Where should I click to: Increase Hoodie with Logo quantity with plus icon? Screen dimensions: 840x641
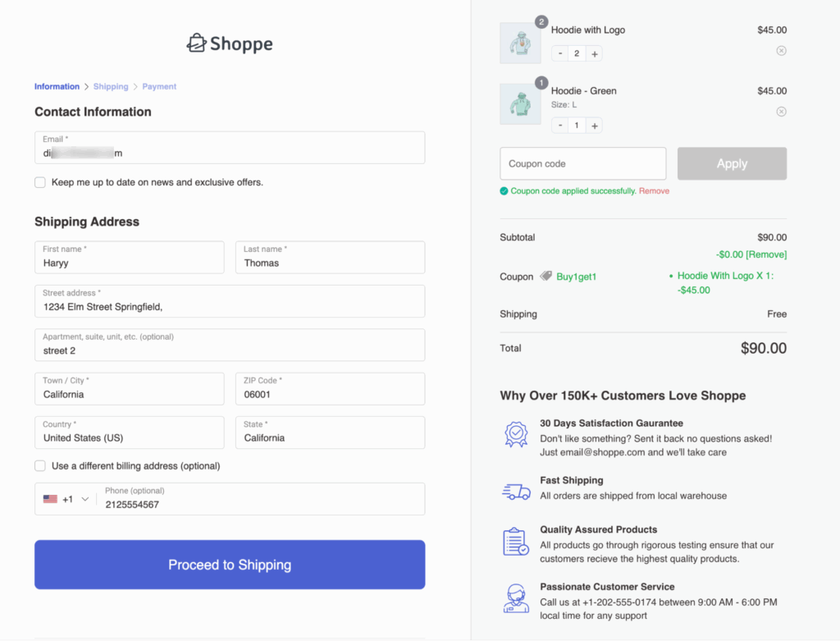click(594, 53)
